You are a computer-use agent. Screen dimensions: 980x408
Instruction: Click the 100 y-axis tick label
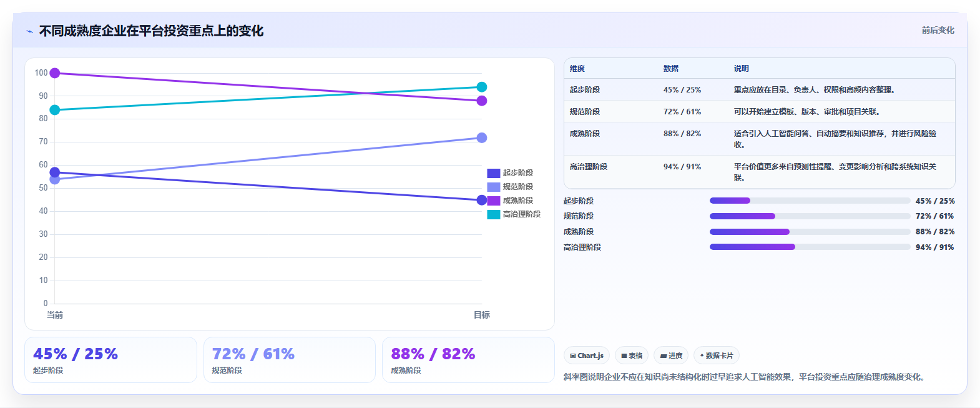coord(41,73)
